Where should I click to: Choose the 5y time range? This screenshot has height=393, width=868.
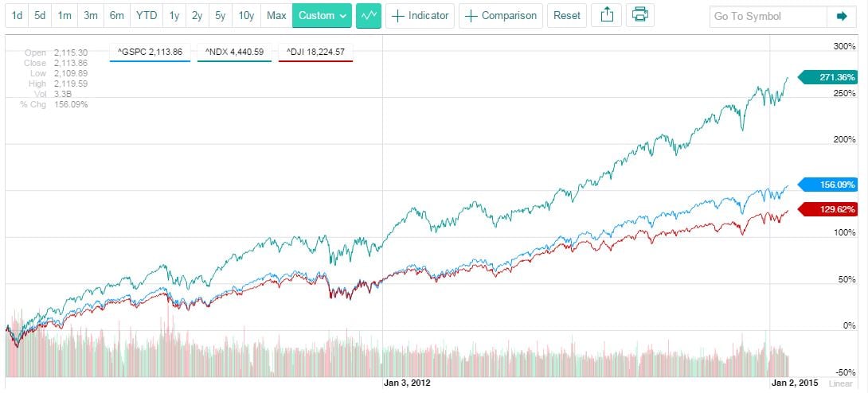(221, 16)
